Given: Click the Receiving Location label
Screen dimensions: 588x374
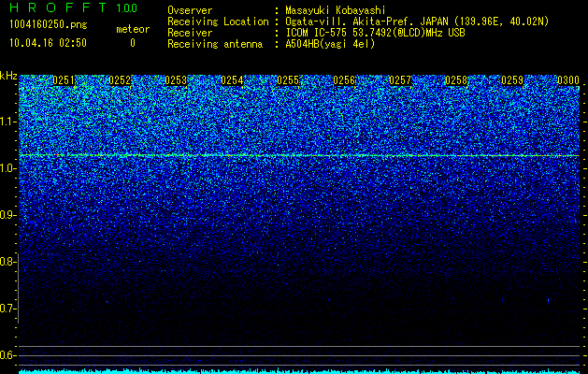Looking at the screenshot, I should point(218,22).
